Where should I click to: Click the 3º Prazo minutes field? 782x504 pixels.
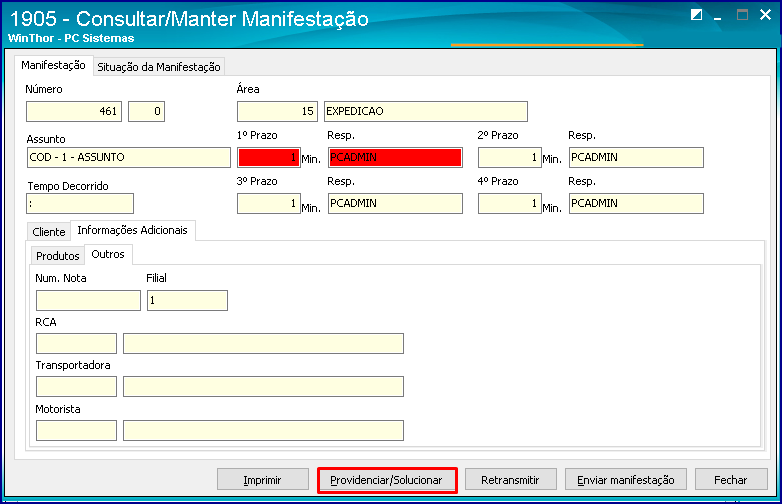tap(269, 203)
